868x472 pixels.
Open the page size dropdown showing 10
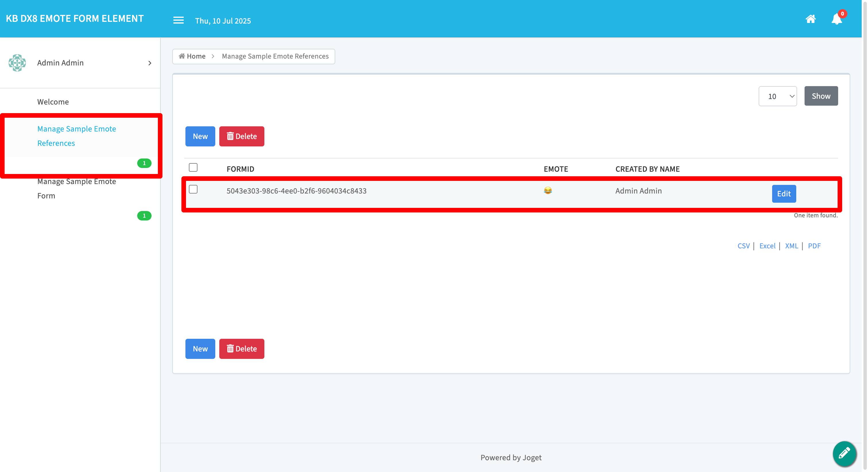(778, 96)
